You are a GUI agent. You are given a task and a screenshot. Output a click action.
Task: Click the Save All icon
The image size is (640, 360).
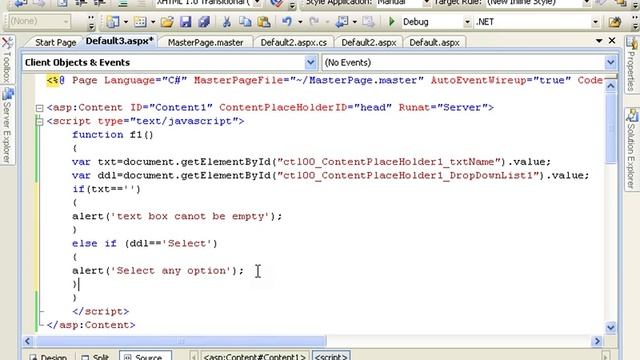coord(204,22)
